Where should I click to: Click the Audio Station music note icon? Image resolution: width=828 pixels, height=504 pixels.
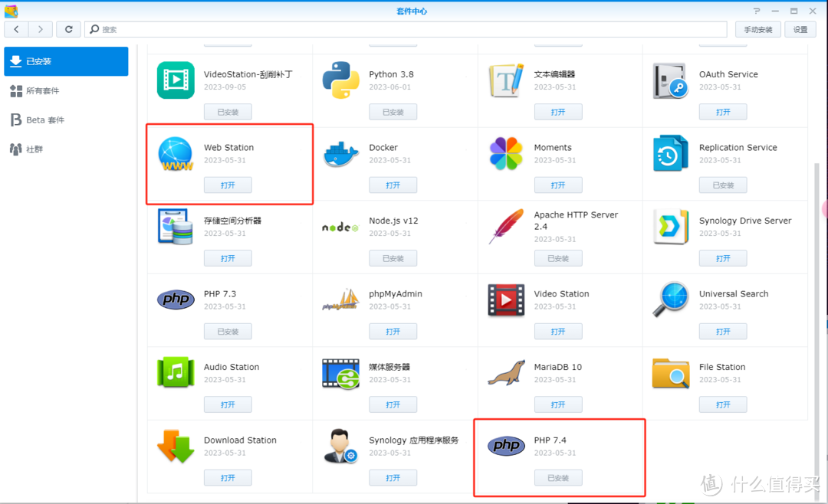coord(176,372)
